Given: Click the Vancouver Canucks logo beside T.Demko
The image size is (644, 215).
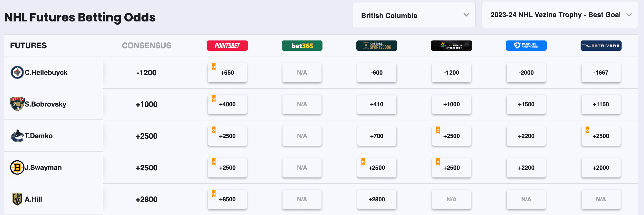Looking at the screenshot, I should [17, 136].
